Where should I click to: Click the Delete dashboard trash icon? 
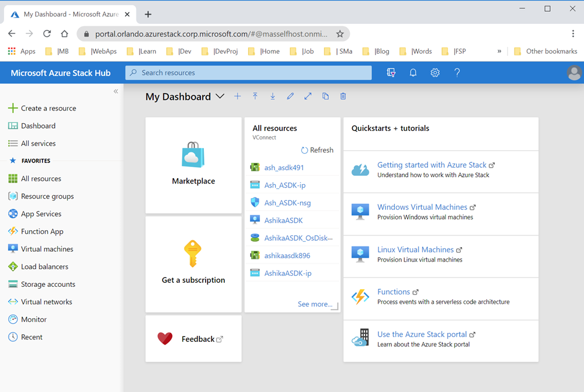343,96
